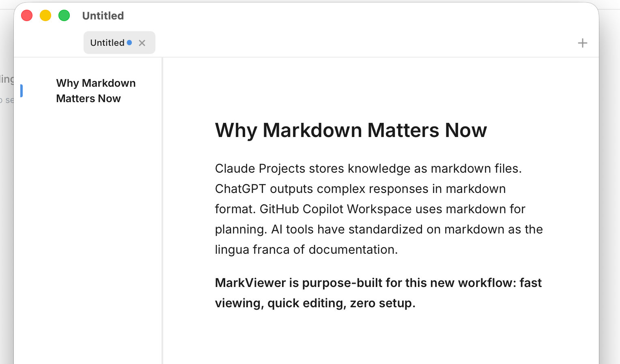This screenshot has width=620, height=364.
Task: Place cursor in the 'Why Markdown Matters Now' document heading
Action: (x=351, y=131)
